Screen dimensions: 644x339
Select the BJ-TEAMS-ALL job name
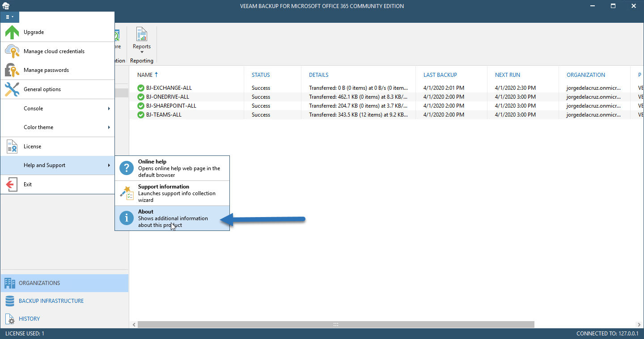click(x=164, y=115)
